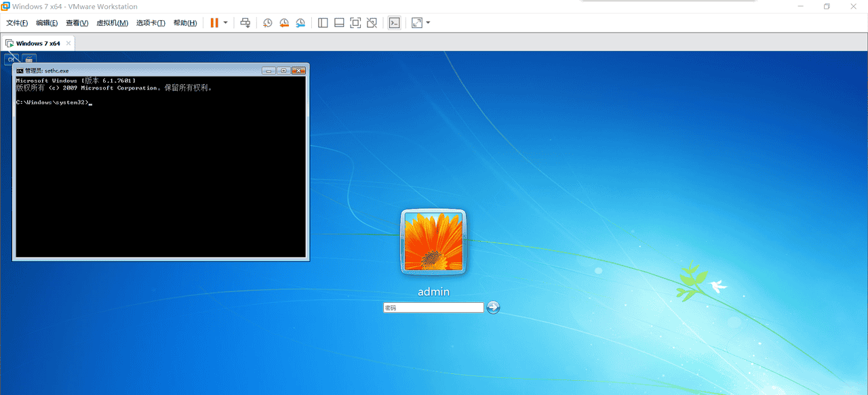The width and height of the screenshot is (868, 395).
Task: Click the password input field
Action: 433,308
